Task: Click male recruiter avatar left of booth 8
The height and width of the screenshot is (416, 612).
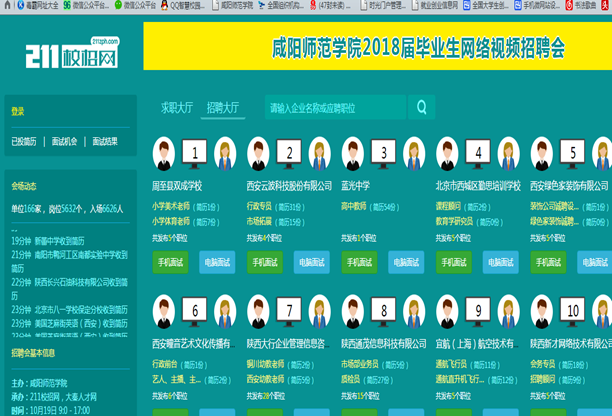Action: coord(353,311)
